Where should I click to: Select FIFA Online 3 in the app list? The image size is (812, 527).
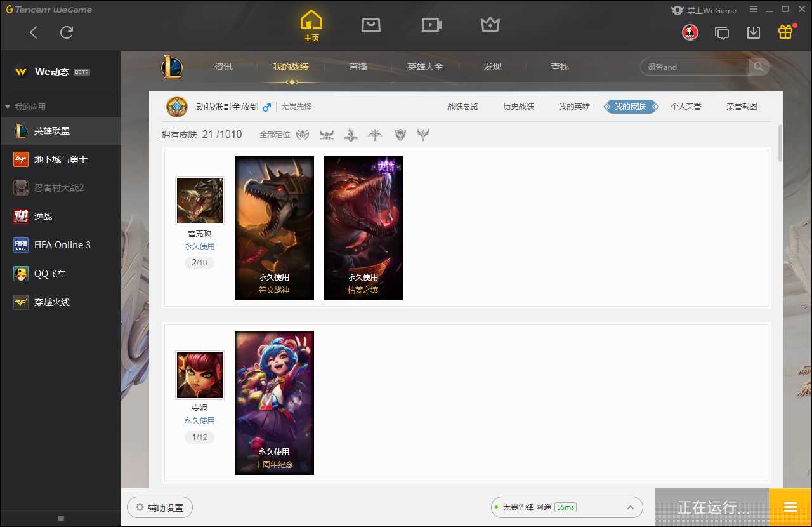pyautogui.click(x=60, y=245)
